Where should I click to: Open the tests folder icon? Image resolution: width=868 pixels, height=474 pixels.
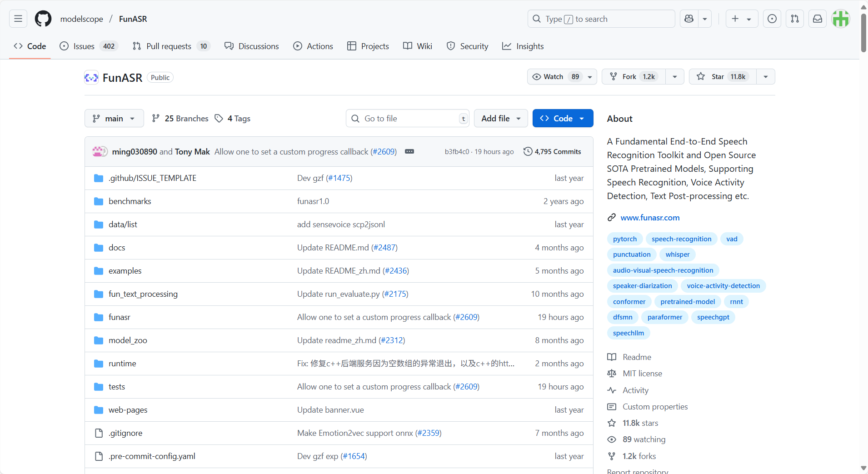(99, 386)
